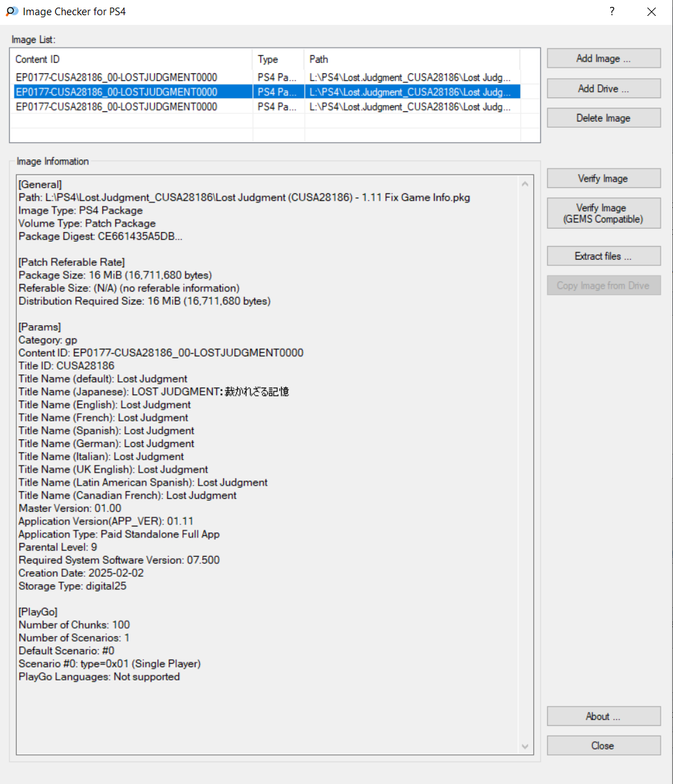
Task: Click the Scenario #0 type line
Action: click(109, 664)
